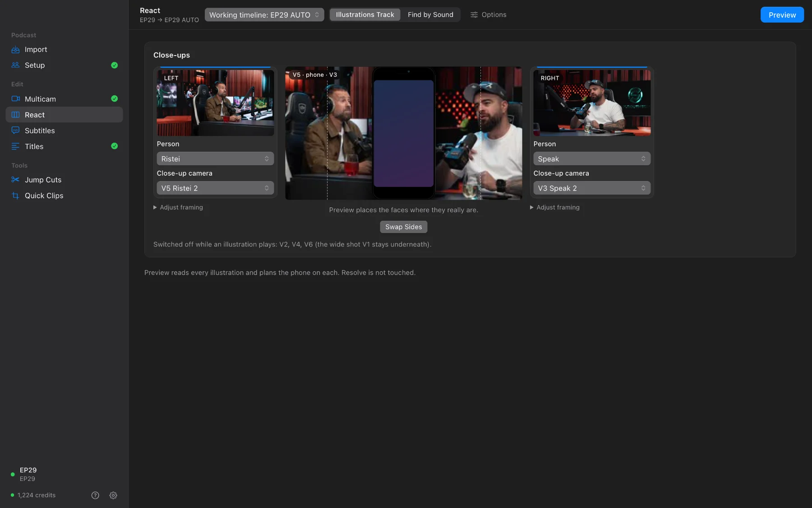Image resolution: width=812 pixels, height=508 pixels.
Task: Open the Subtitles section
Action: [64, 130]
